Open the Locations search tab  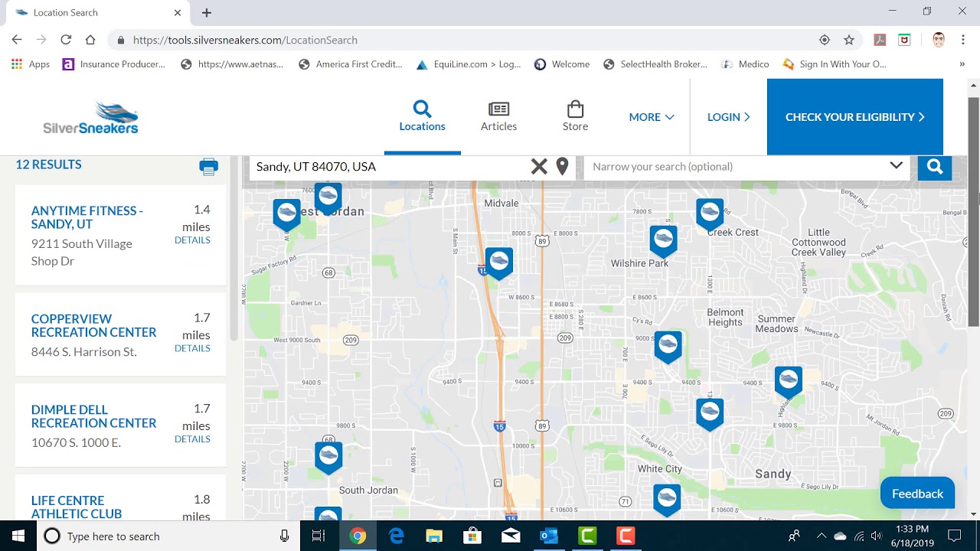click(x=422, y=116)
